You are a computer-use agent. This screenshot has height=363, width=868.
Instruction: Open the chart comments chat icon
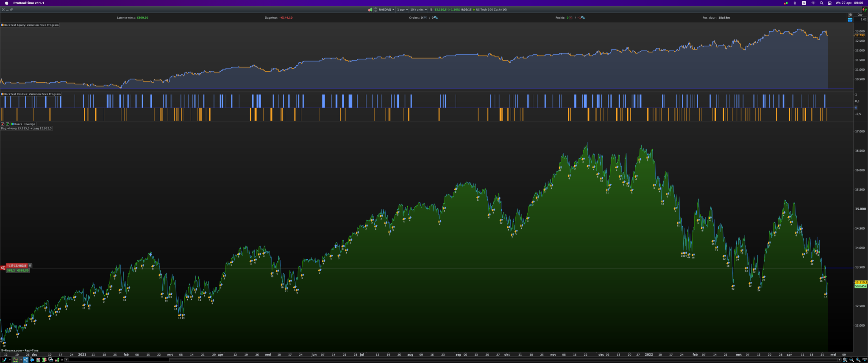point(32,360)
